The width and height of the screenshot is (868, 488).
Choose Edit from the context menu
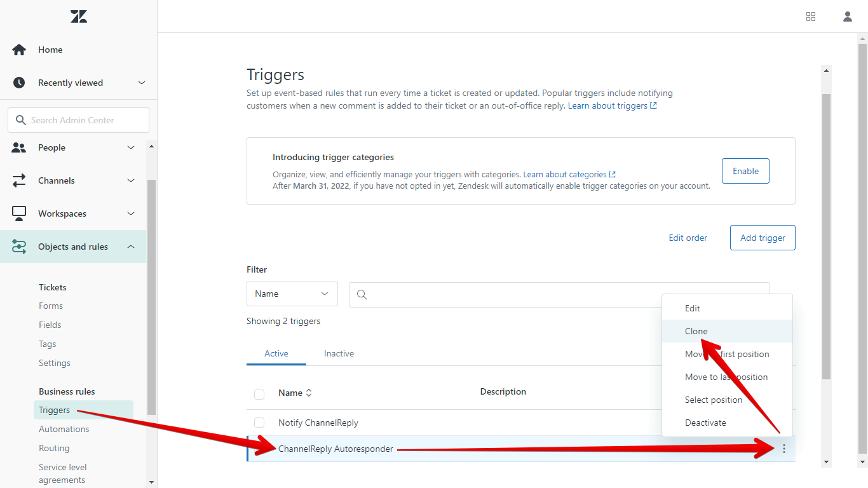tap(727, 308)
